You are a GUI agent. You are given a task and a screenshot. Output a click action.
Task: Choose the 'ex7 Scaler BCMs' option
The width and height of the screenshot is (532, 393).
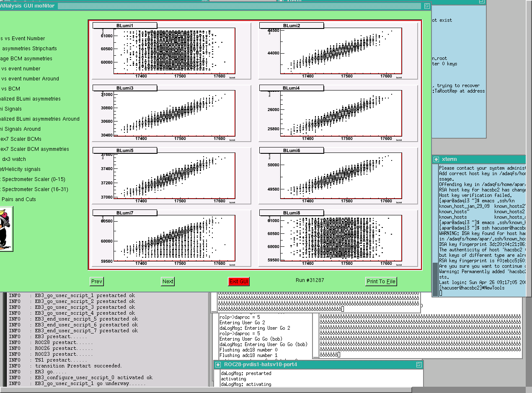[21, 139]
